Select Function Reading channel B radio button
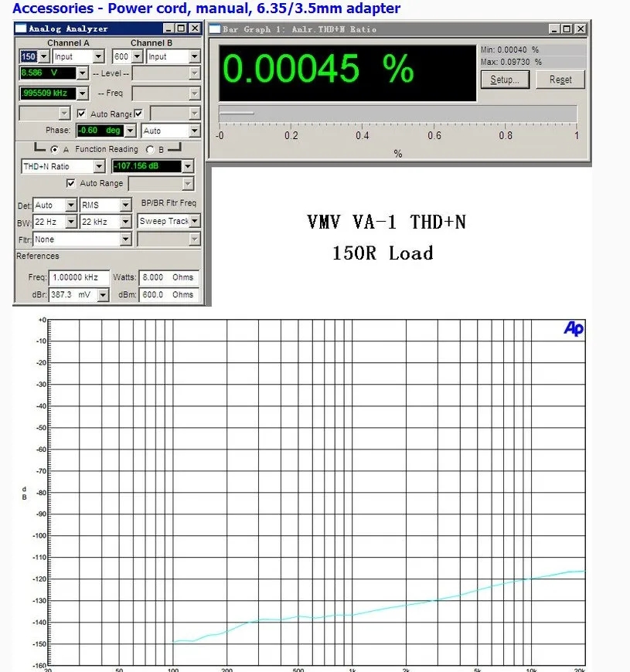Viewport: 630px width, 672px height. click(x=150, y=150)
